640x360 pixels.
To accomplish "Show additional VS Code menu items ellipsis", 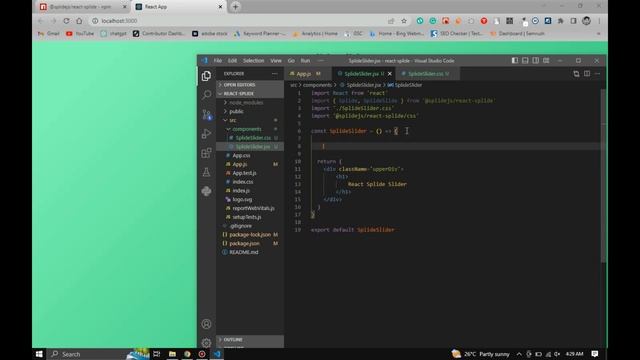I will (321, 60).
